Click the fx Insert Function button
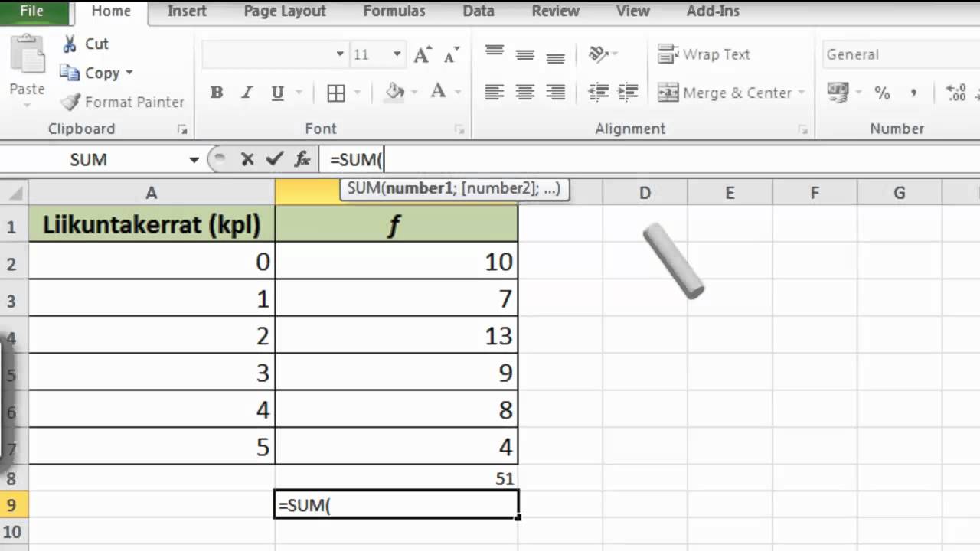The image size is (980, 551). point(302,159)
